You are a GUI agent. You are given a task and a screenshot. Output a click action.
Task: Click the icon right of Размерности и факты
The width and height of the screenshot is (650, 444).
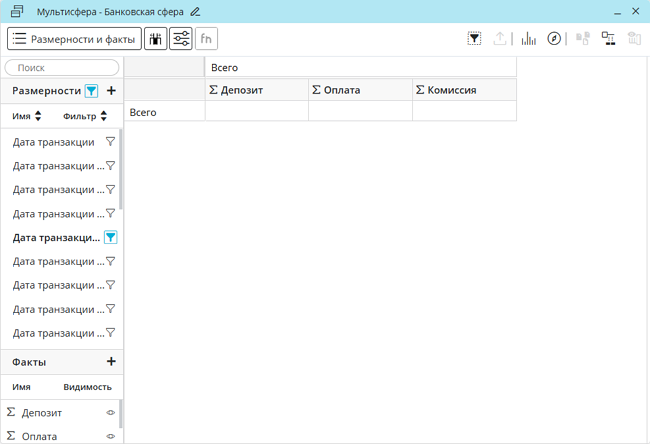pos(156,39)
